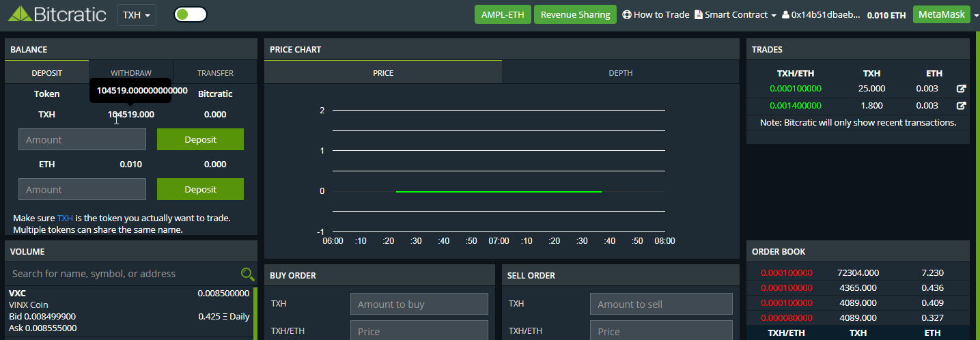Click the TXH link in warning note
The height and width of the screenshot is (340, 980).
click(x=65, y=218)
